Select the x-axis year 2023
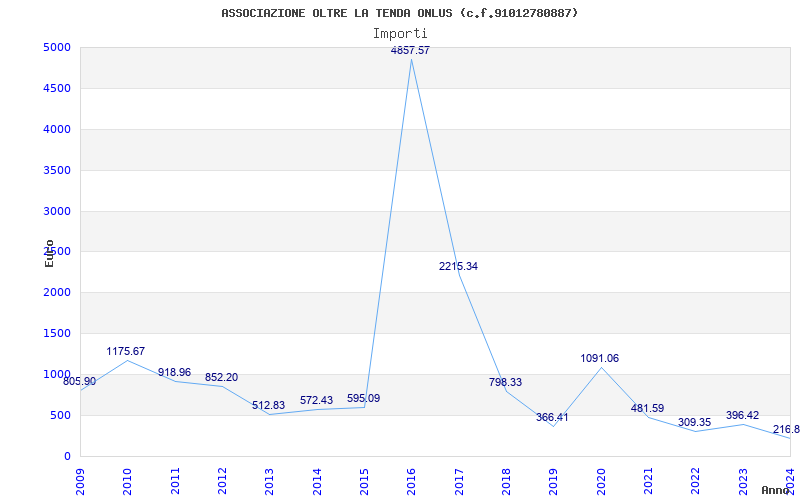 point(743,482)
